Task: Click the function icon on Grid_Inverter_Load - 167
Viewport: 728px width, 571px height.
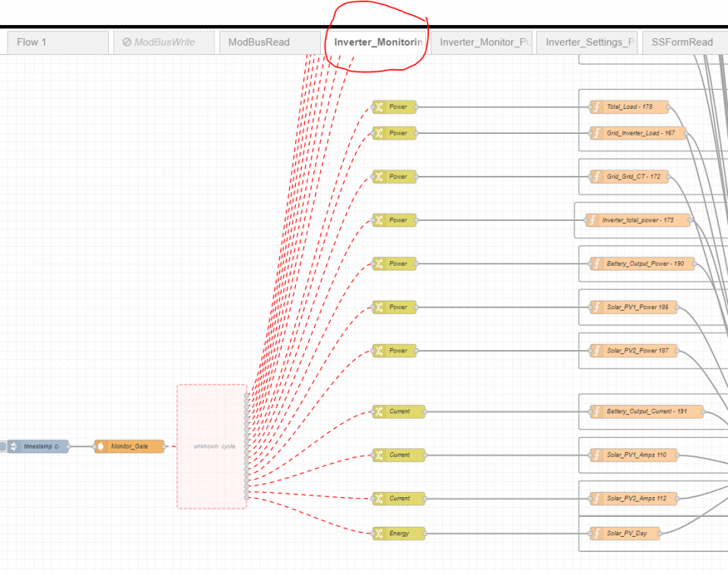Action: click(596, 133)
